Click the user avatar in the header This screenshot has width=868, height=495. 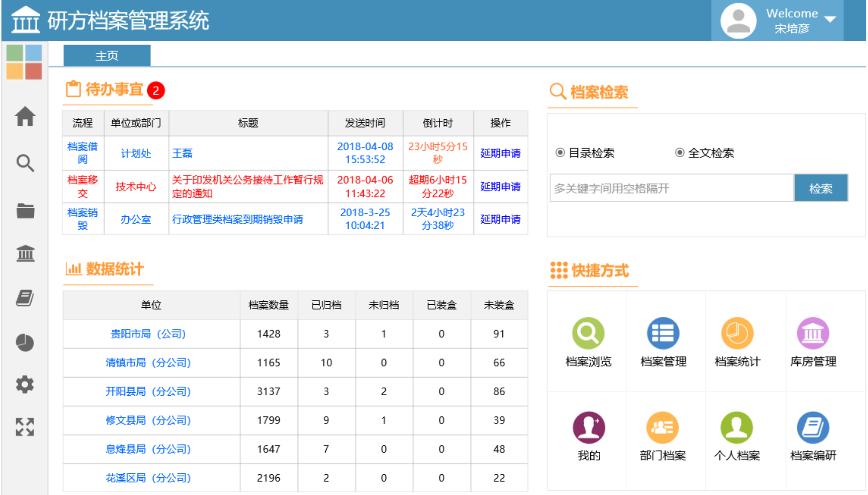coord(738,21)
